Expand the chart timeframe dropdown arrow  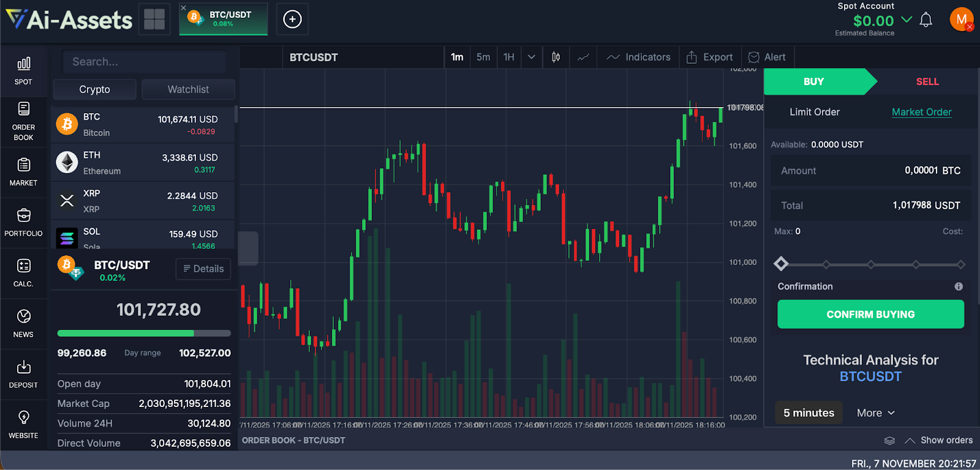531,57
